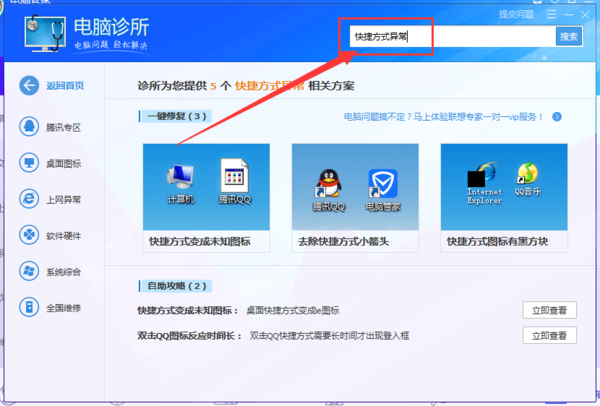Click the Internet Explorer icon with black square
This screenshot has height=406, width=600.
(482, 174)
